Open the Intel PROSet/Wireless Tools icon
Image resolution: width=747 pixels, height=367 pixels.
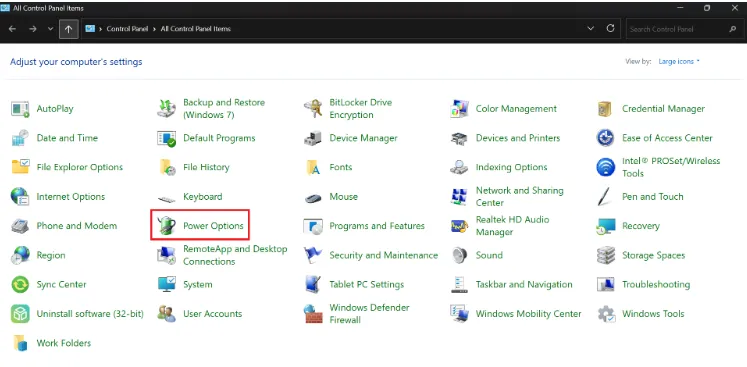pyautogui.click(x=606, y=167)
